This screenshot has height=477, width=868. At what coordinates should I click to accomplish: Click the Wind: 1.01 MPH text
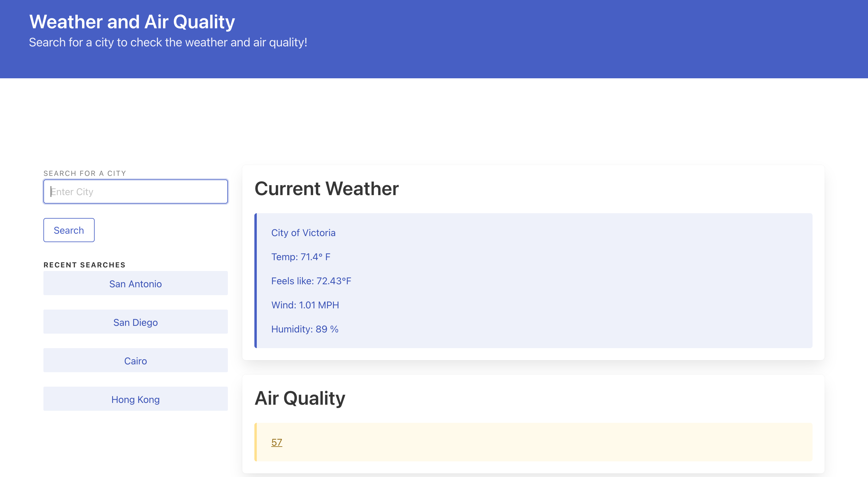pyautogui.click(x=305, y=305)
